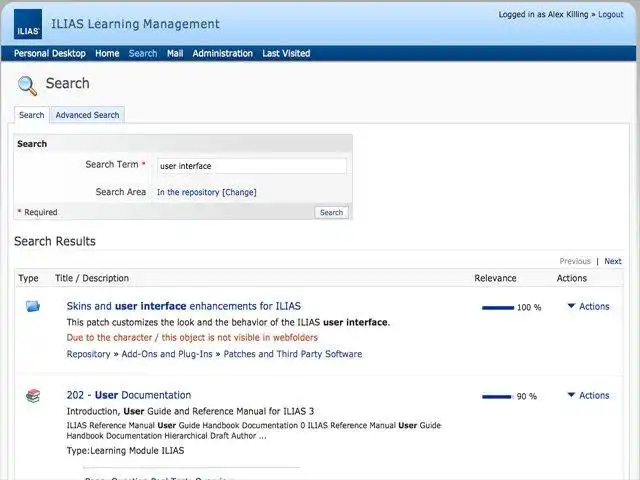Click the Search Term input field

pyautogui.click(x=252, y=166)
